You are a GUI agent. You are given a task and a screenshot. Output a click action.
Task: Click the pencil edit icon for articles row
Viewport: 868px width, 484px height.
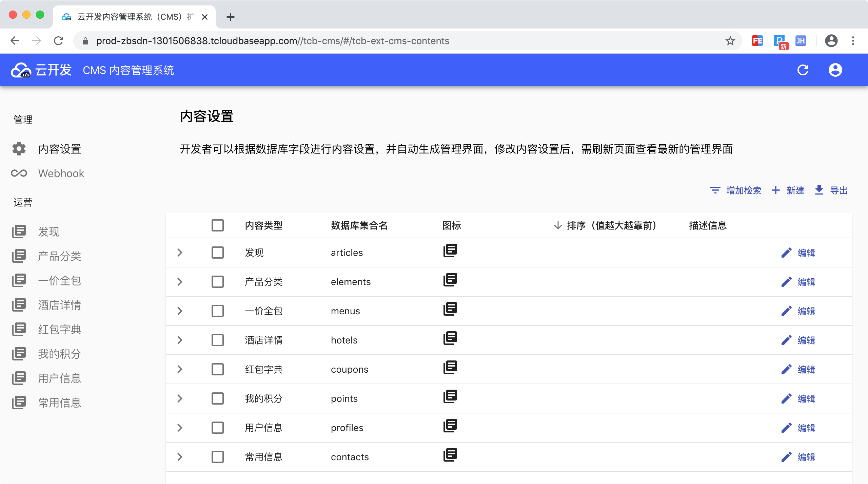point(786,253)
